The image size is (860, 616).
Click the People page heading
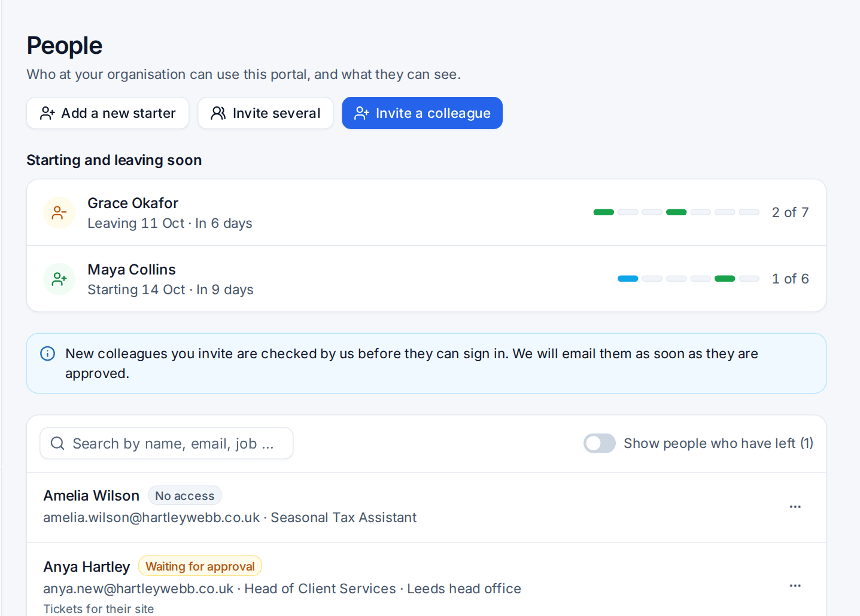[x=65, y=45]
